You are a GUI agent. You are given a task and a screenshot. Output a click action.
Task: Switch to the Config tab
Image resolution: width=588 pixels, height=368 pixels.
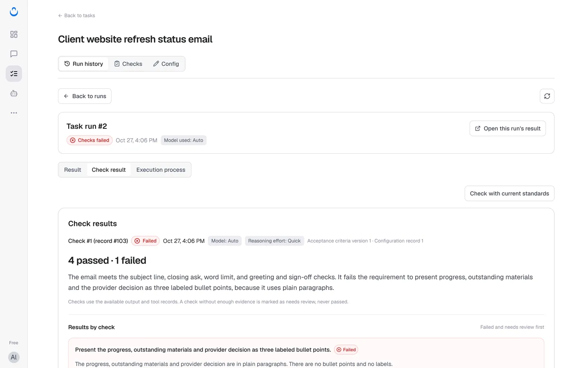point(166,64)
